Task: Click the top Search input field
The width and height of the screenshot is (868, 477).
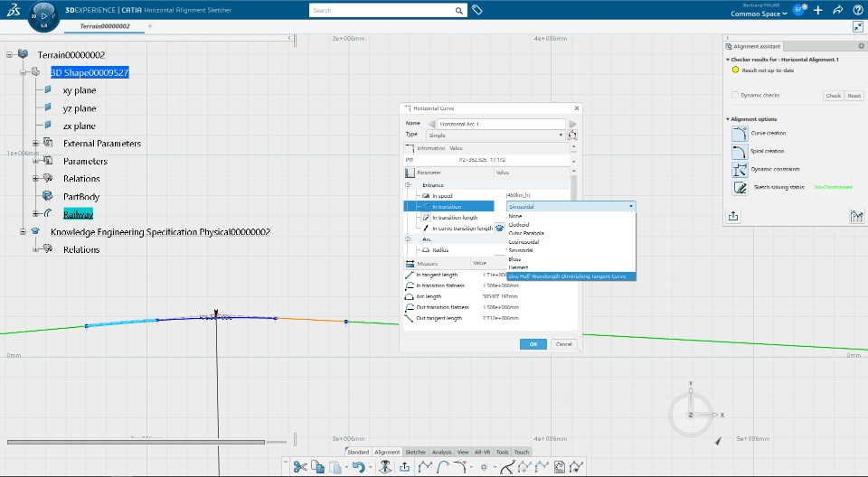Action: 381,11
